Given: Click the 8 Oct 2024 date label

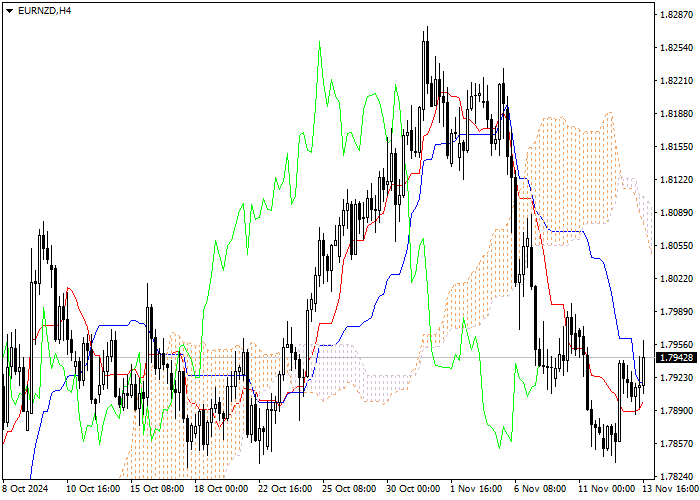Looking at the screenshot, I should pyautogui.click(x=25, y=488).
